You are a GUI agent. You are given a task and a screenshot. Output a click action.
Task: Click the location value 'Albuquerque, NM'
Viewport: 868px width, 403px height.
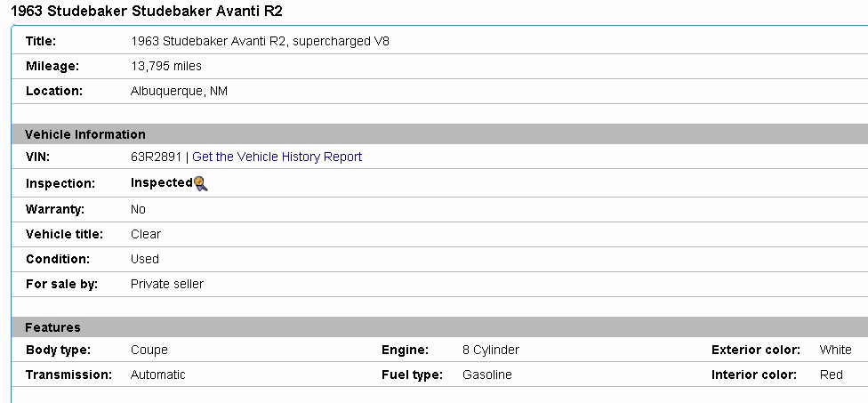tap(179, 92)
